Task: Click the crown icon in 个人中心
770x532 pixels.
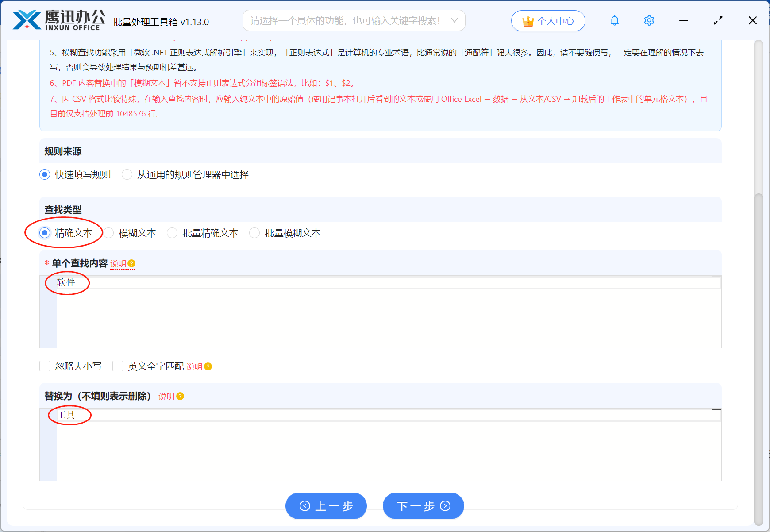Action: point(527,20)
